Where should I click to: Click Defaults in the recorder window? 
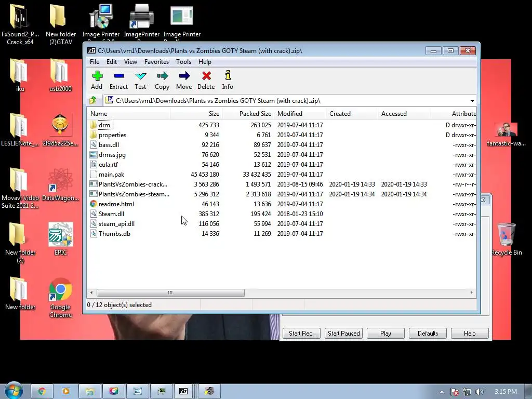[x=428, y=334]
